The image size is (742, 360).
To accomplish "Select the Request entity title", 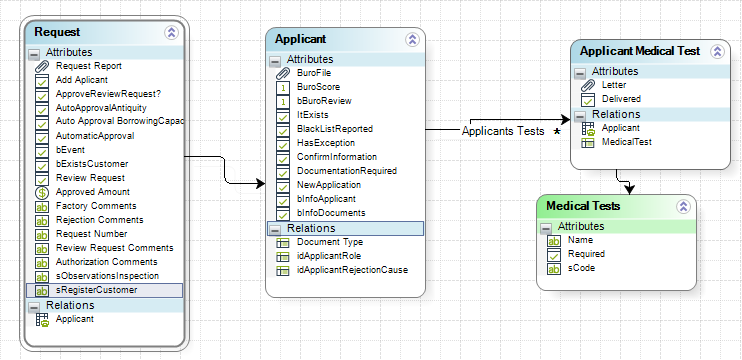I will tap(57, 32).
